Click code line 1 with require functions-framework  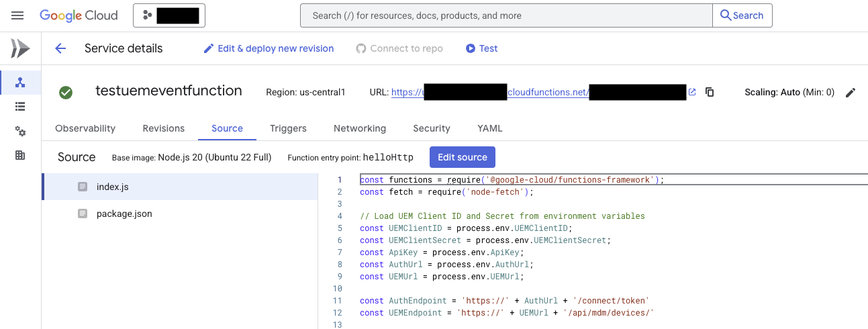[512, 180]
